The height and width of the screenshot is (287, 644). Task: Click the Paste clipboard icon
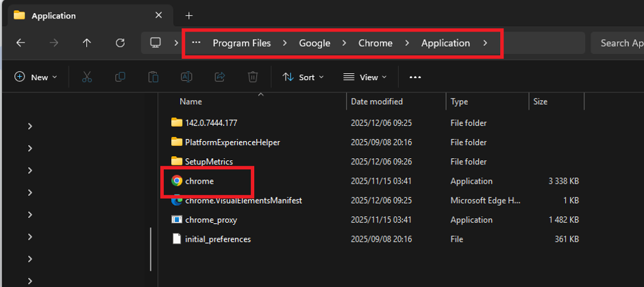point(153,77)
